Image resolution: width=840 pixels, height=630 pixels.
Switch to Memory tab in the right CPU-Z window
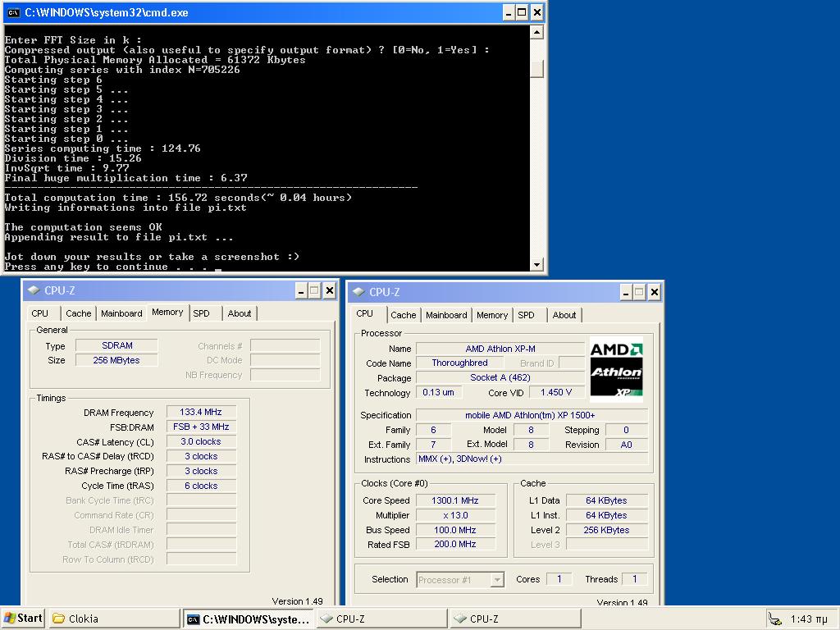point(492,315)
